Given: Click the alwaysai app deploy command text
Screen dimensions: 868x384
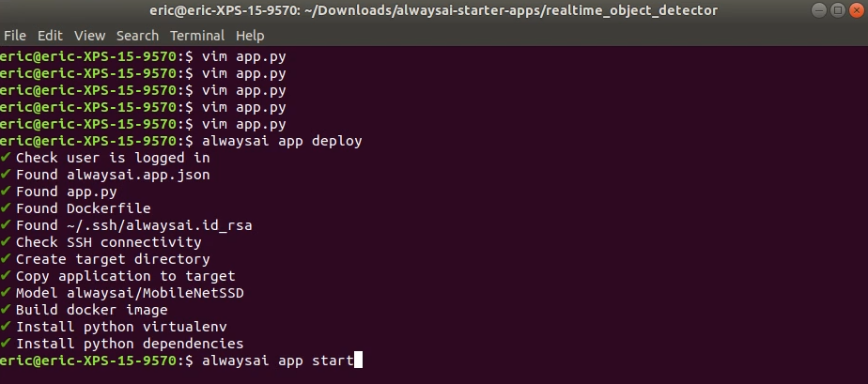Looking at the screenshot, I should click(x=282, y=141).
